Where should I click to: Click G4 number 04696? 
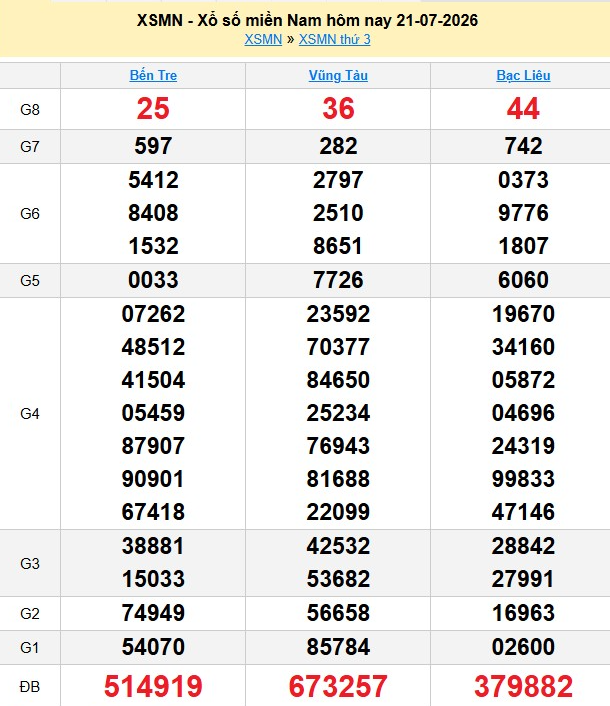pyautogui.click(x=523, y=413)
